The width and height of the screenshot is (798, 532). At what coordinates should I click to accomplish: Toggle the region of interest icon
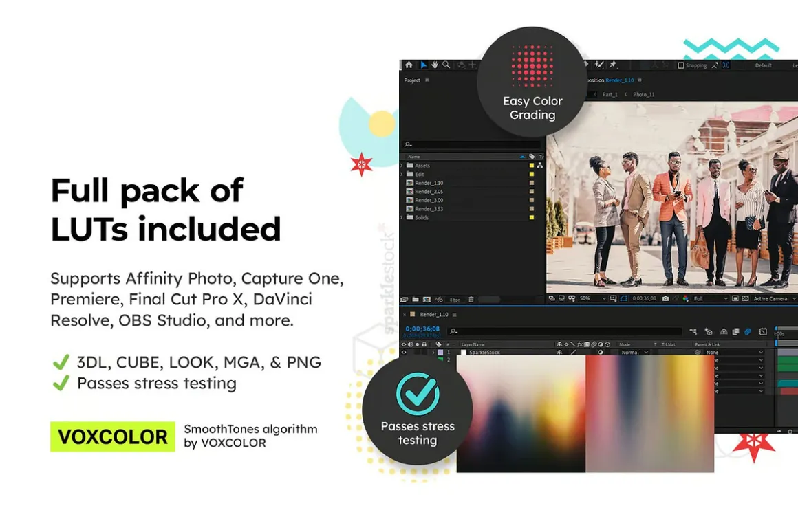click(x=735, y=298)
